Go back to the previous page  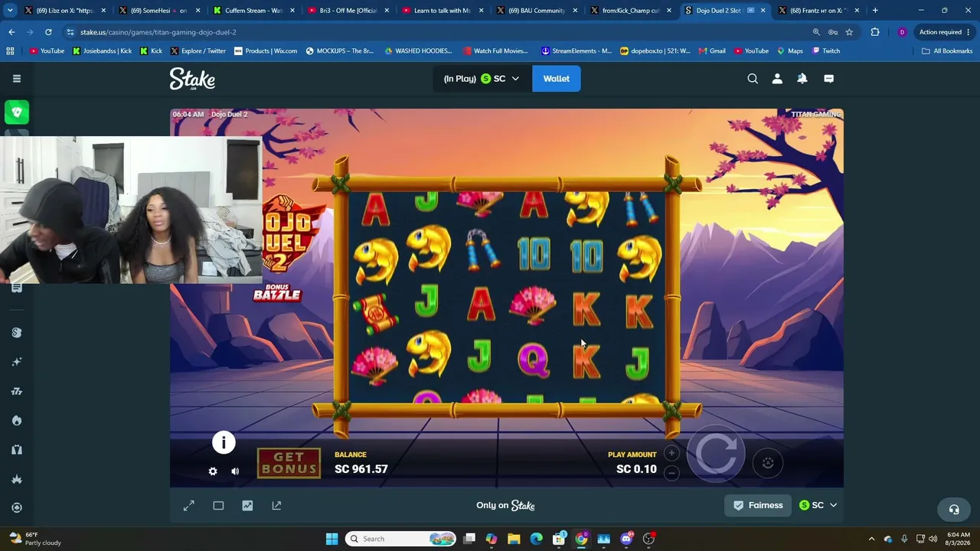tap(11, 32)
